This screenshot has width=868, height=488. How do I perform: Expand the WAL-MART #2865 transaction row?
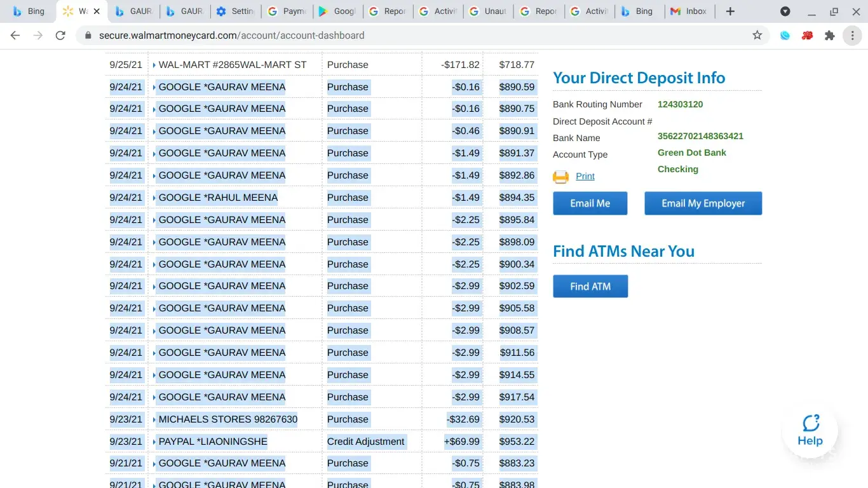[x=154, y=65]
